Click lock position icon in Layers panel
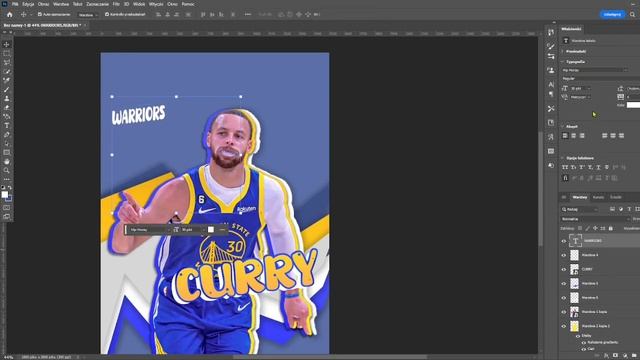This screenshot has height=360, width=640. click(595, 228)
